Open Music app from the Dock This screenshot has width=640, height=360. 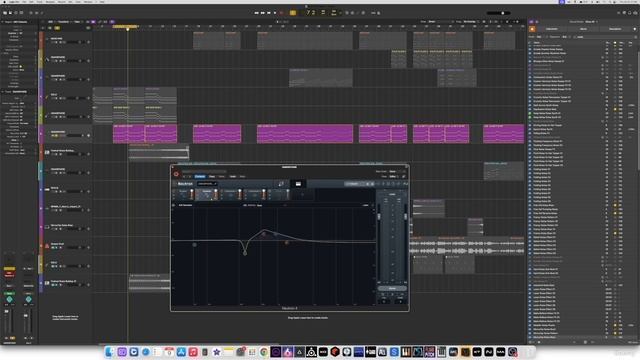193,352
